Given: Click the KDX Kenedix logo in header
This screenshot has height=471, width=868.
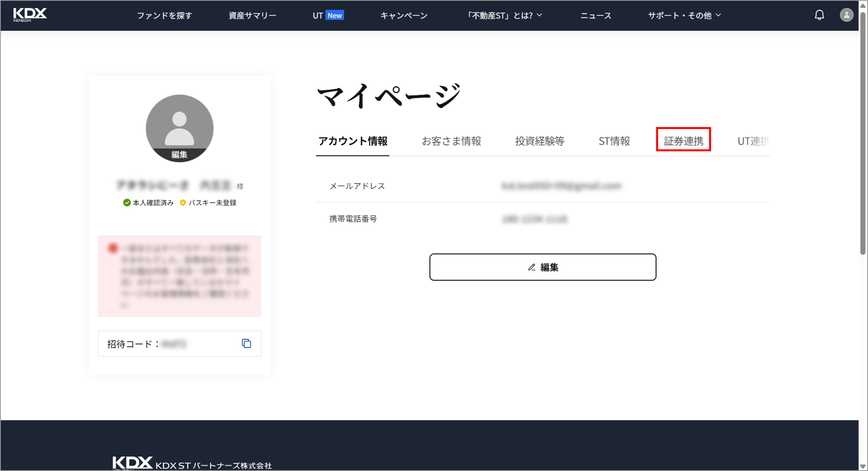Looking at the screenshot, I should [x=30, y=15].
